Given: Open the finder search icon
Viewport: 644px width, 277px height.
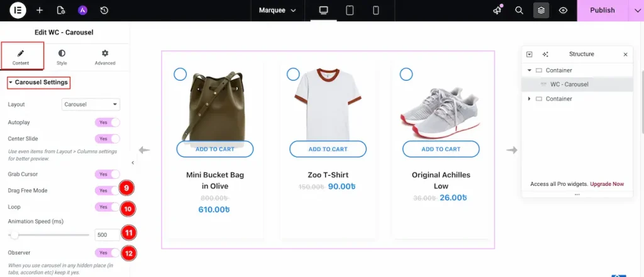Looking at the screenshot, I should (x=519, y=10).
